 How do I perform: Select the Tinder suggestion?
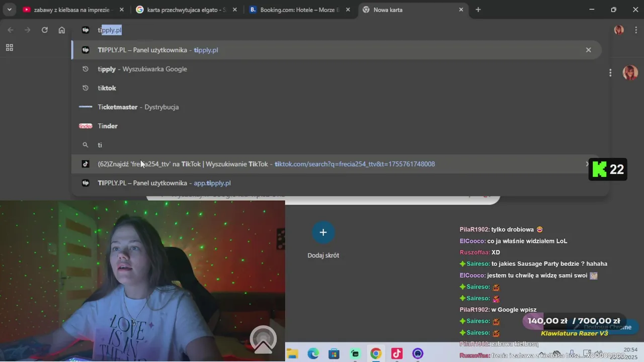pyautogui.click(x=336, y=126)
